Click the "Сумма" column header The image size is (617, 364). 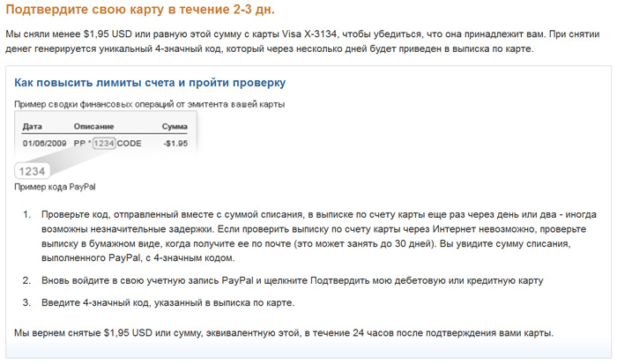pyautogui.click(x=175, y=127)
